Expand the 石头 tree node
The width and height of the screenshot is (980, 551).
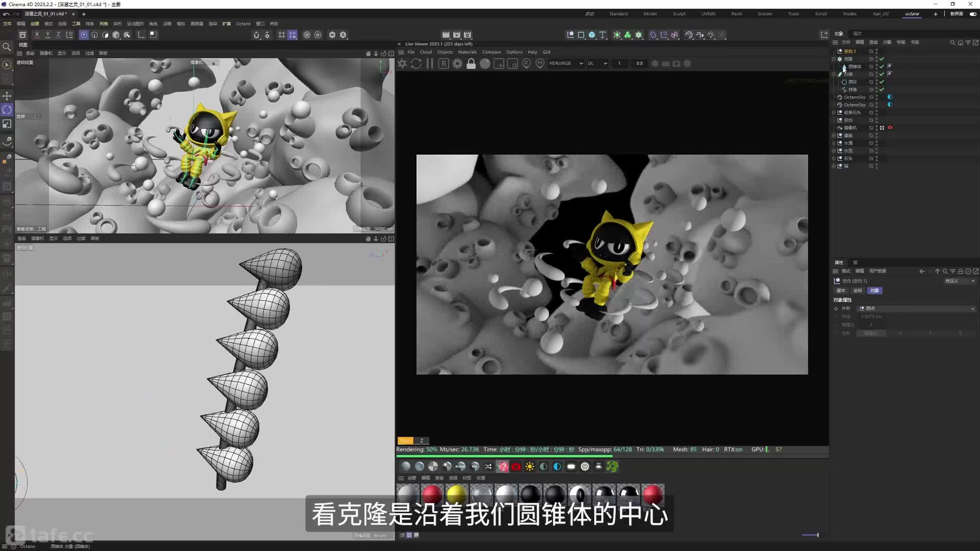[834, 159]
